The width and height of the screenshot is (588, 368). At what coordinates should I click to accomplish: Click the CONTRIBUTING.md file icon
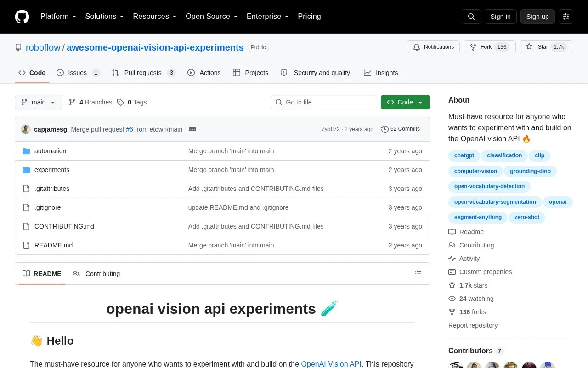point(26,226)
